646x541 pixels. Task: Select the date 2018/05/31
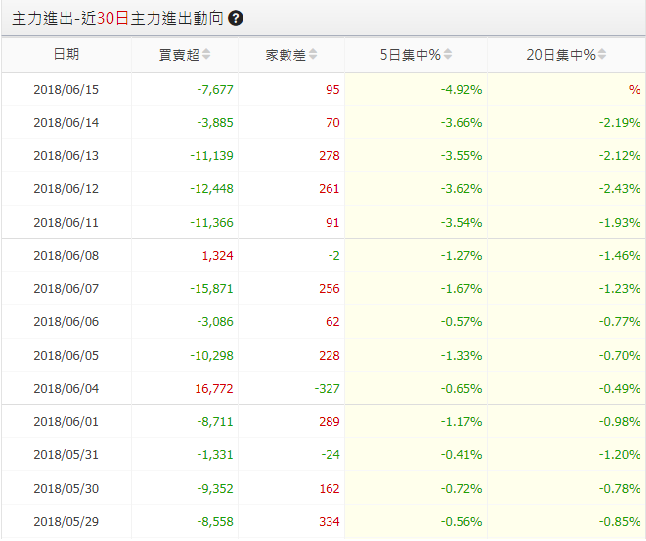click(66, 454)
